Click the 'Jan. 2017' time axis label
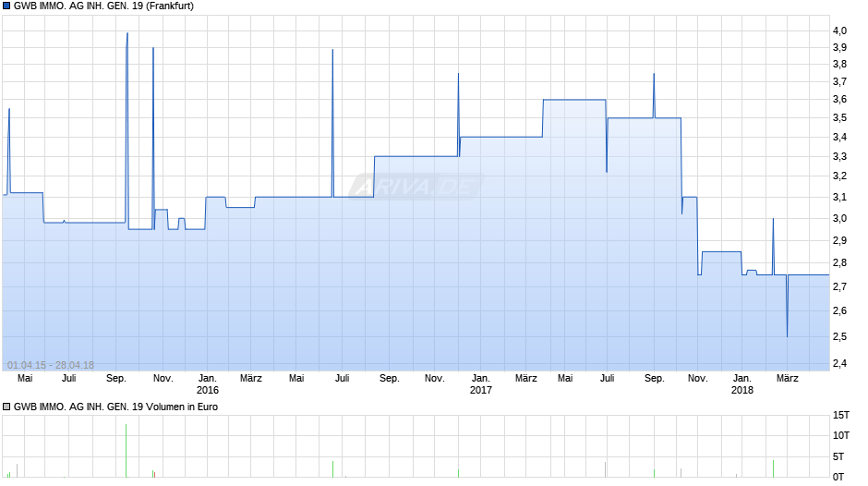The image size is (868, 486). [480, 384]
